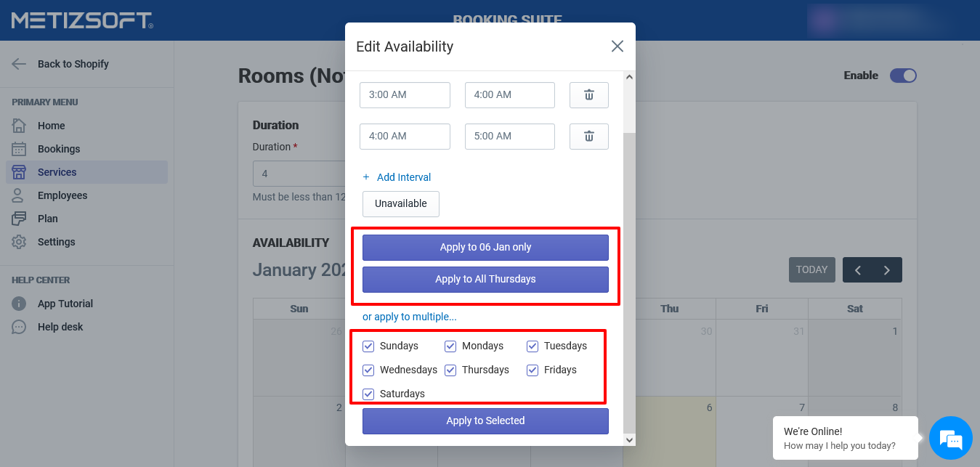Open the live chat bubble icon
The height and width of the screenshot is (467, 980).
pyautogui.click(x=950, y=438)
